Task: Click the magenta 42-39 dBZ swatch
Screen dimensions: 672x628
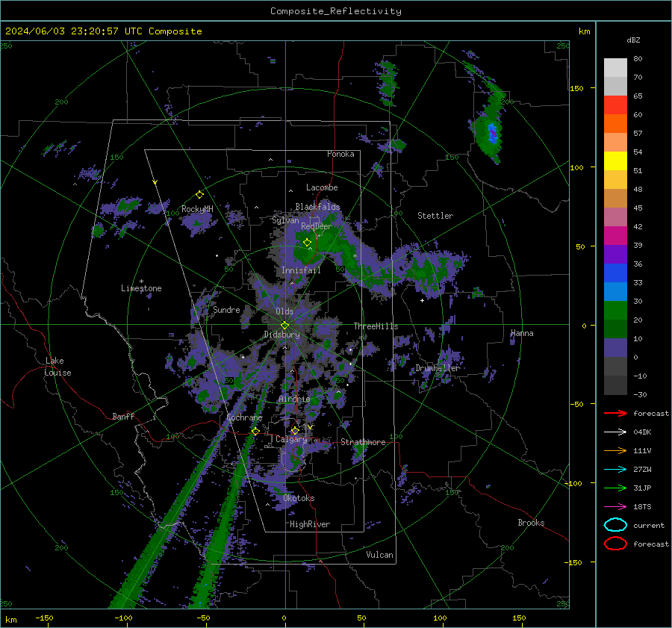Action: point(615,235)
